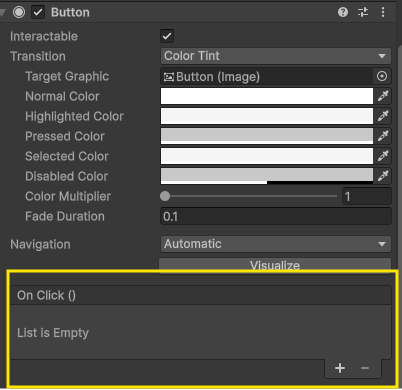Open Button component presets icon
The height and width of the screenshot is (390, 402).
tap(363, 12)
